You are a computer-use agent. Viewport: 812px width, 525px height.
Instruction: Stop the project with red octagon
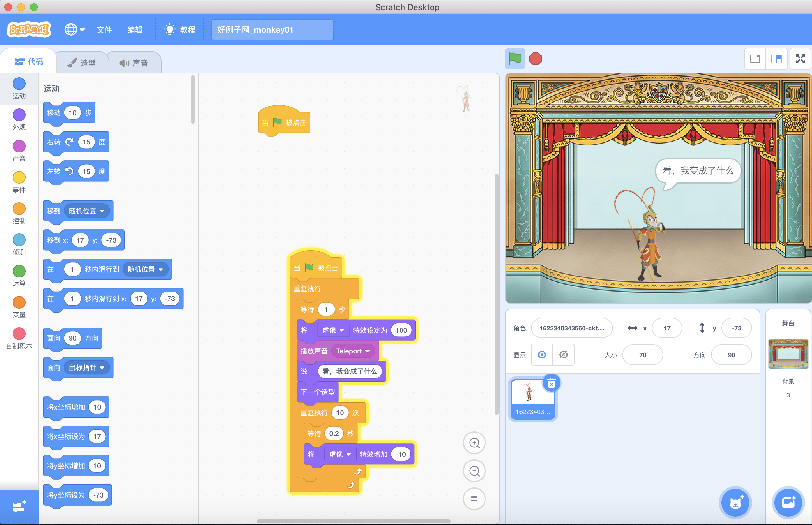pos(535,59)
